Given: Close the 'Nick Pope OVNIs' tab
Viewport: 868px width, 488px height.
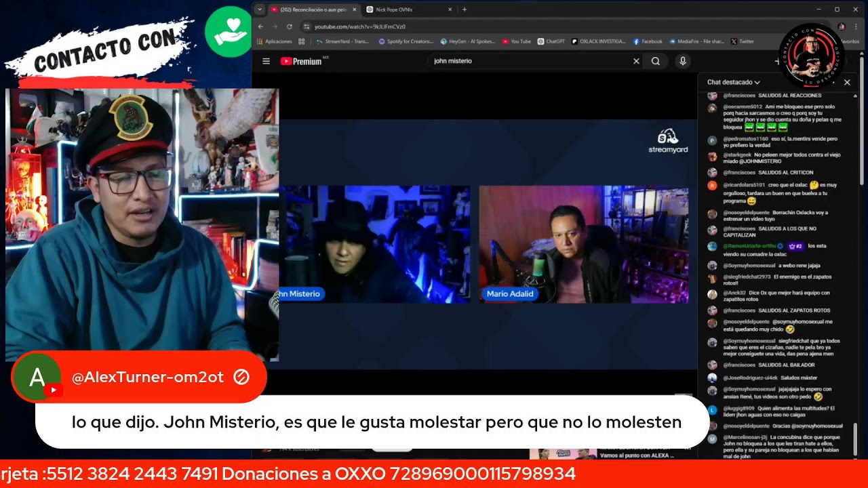Looking at the screenshot, I should (x=450, y=9).
